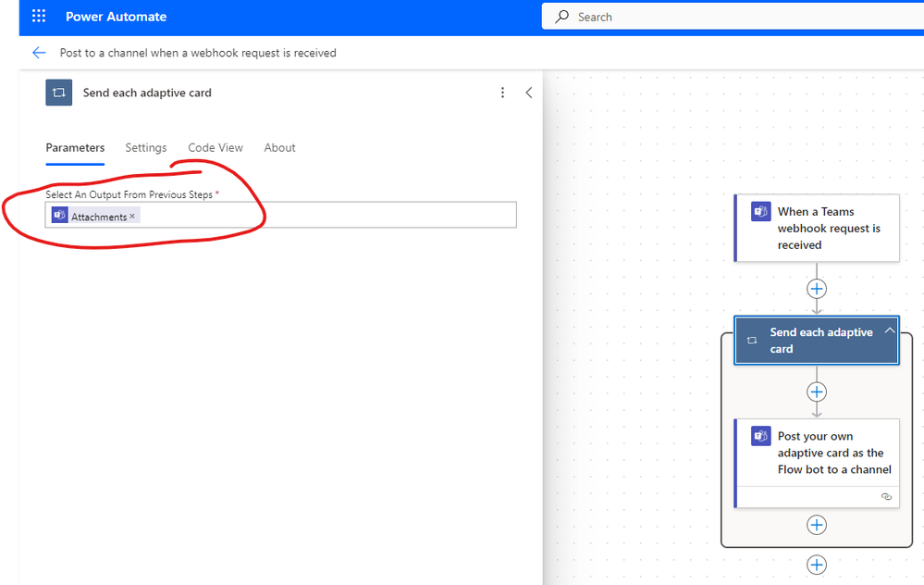The width and height of the screenshot is (924, 585).
Task: Click the loop icon on the canvas node
Action: [752, 341]
